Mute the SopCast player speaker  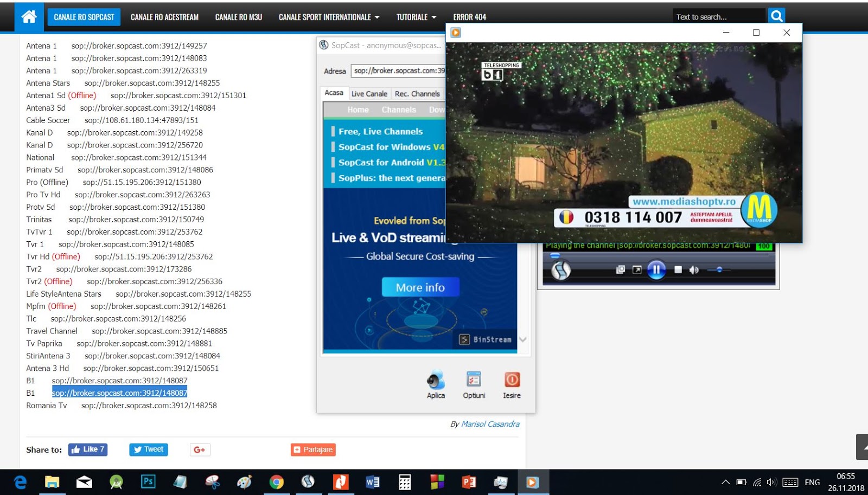point(694,269)
